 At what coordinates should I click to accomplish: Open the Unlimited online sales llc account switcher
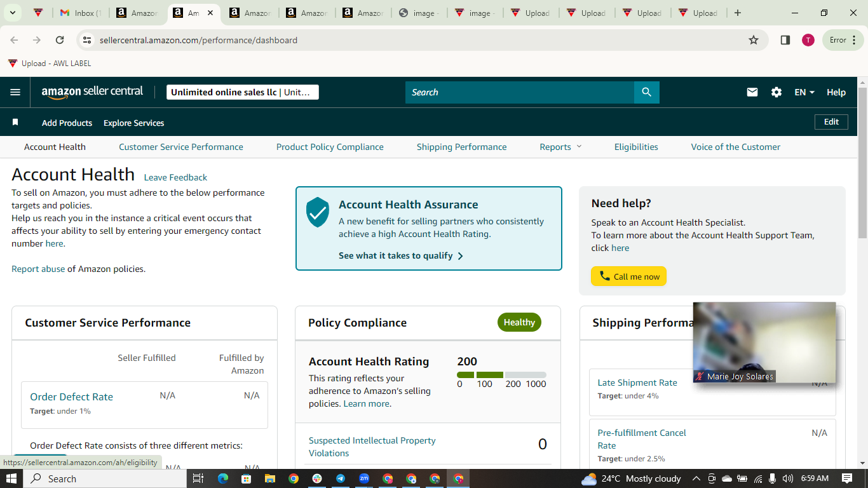(243, 92)
